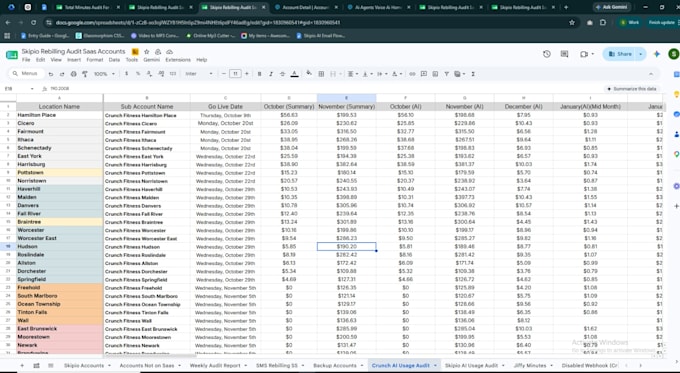Click the undo icon in toolbar
680x373 pixels.
(51, 74)
